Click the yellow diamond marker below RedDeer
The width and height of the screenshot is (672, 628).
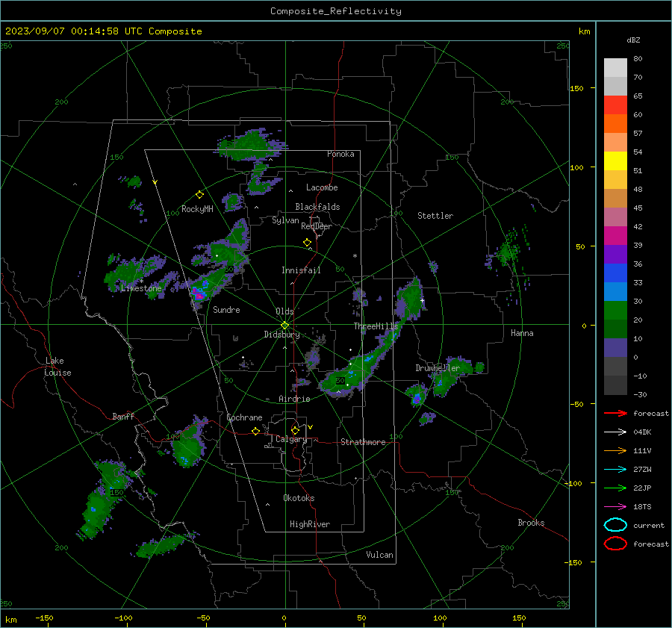pyautogui.click(x=307, y=243)
